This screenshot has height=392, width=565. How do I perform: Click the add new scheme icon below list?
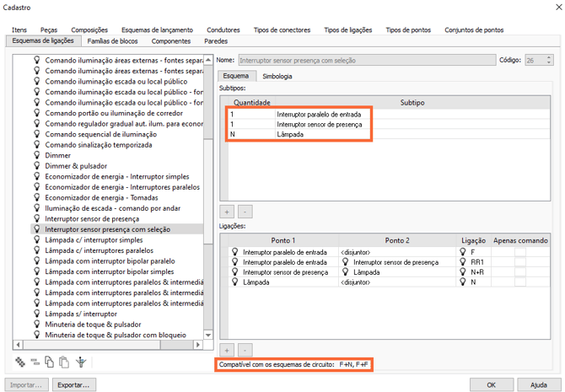pos(21,362)
